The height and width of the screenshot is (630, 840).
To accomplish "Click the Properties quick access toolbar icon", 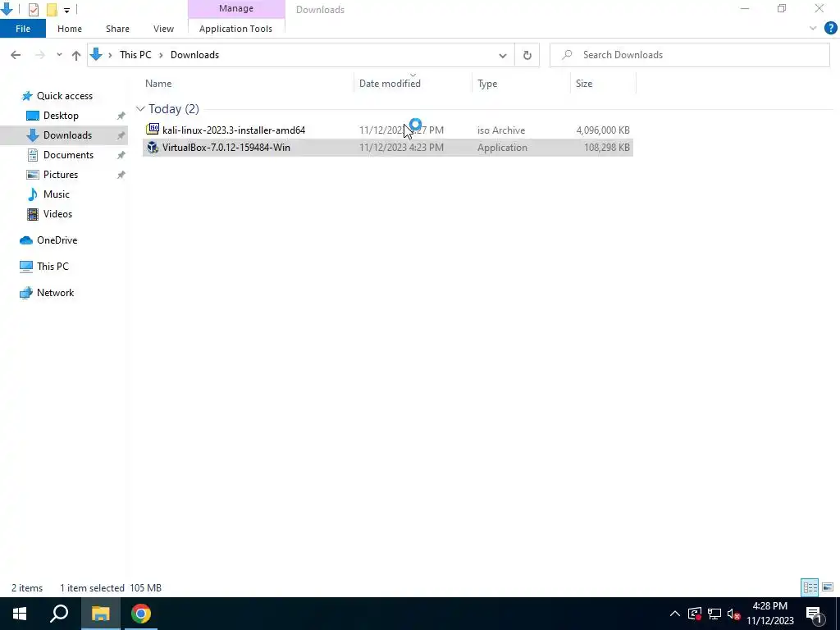I will [33, 9].
